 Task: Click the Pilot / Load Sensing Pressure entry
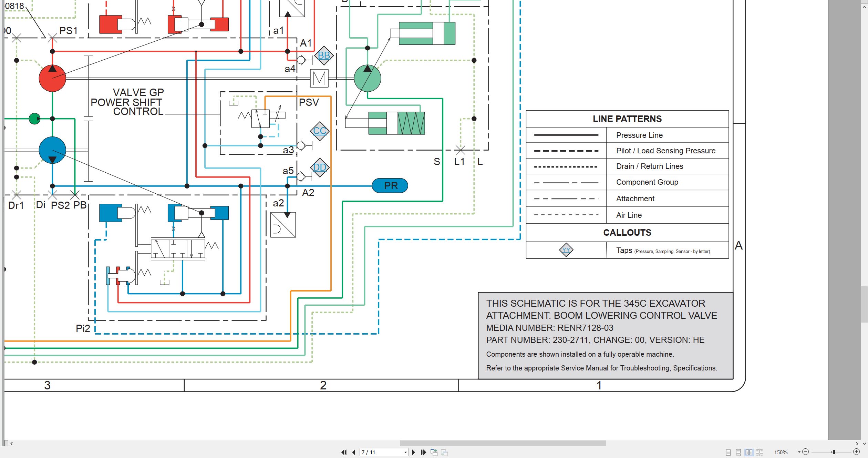pos(665,151)
